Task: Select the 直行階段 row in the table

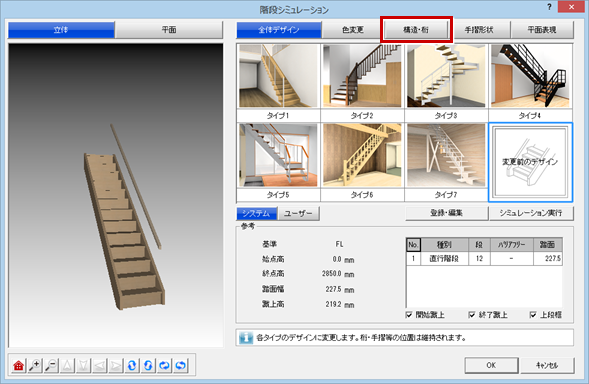Action: [x=484, y=259]
